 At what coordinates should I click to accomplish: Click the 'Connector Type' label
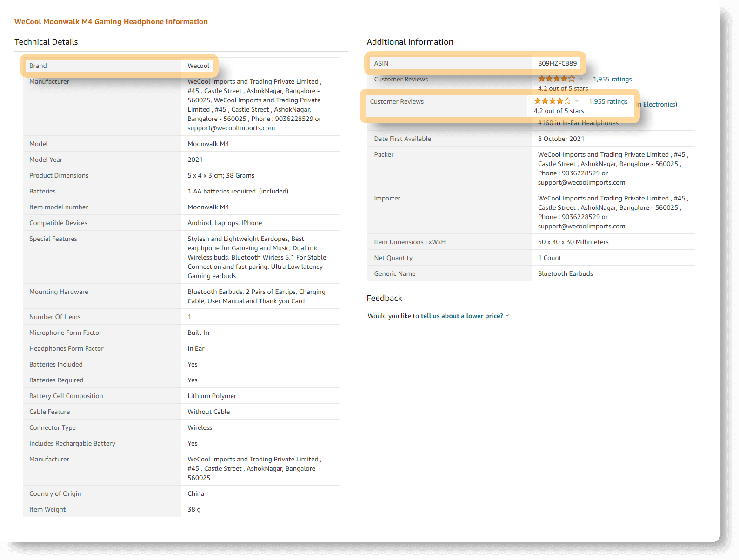pos(53,427)
